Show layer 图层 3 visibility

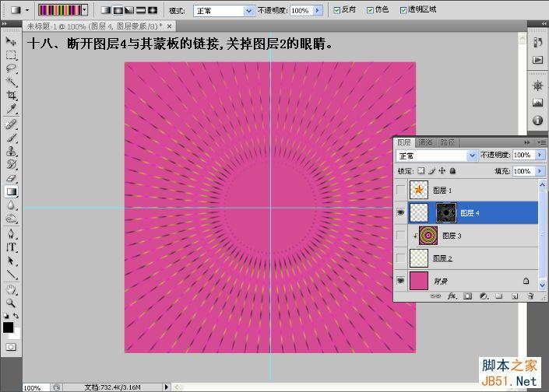pyautogui.click(x=400, y=236)
